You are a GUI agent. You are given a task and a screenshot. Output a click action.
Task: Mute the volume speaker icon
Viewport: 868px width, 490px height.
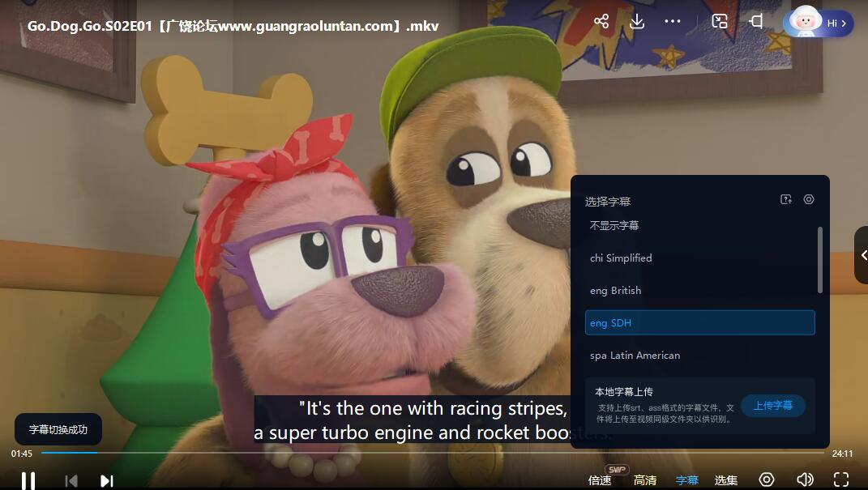(x=805, y=479)
